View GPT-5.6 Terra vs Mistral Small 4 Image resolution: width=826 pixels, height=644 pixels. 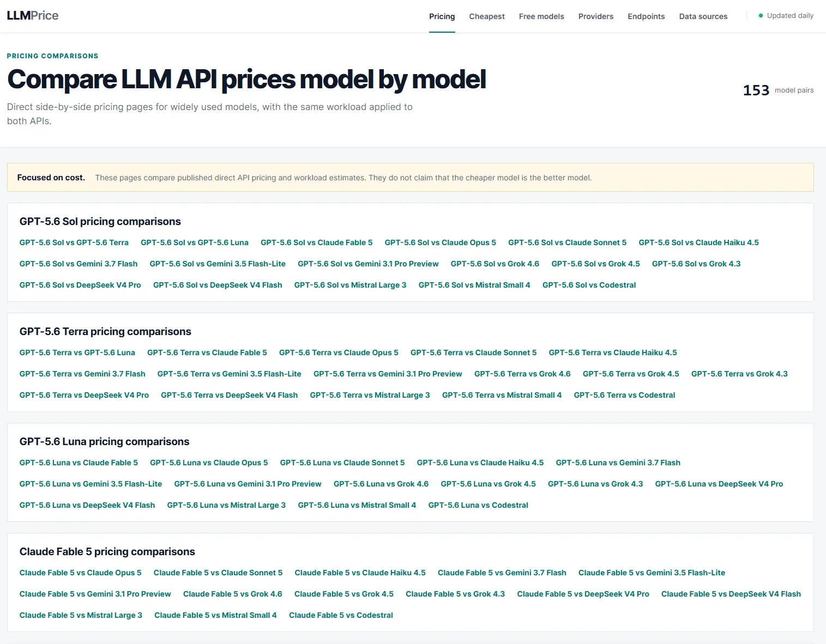point(502,395)
